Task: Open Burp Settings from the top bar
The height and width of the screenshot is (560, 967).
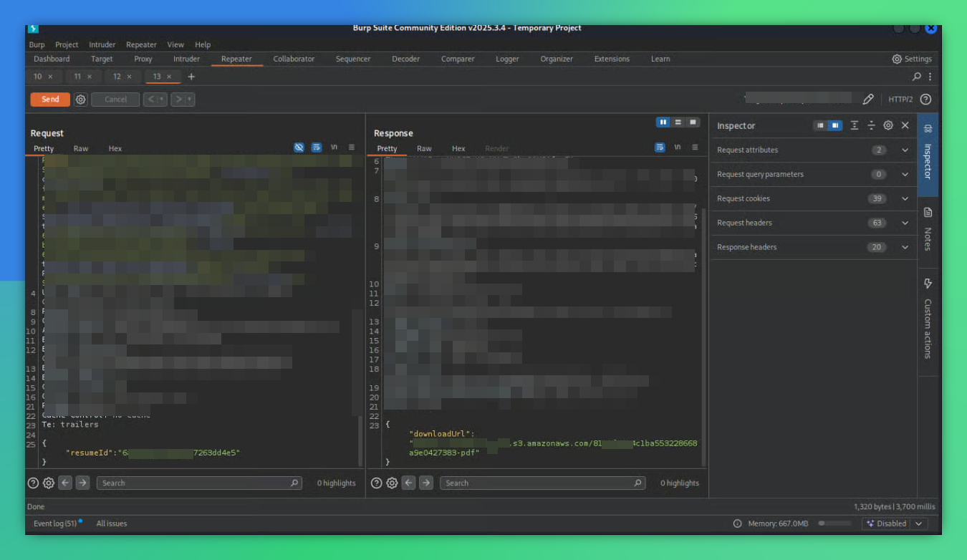Action: (x=912, y=59)
